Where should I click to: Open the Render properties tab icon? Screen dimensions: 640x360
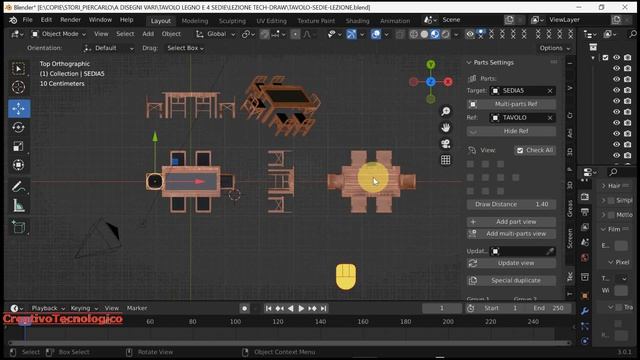pos(584,197)
